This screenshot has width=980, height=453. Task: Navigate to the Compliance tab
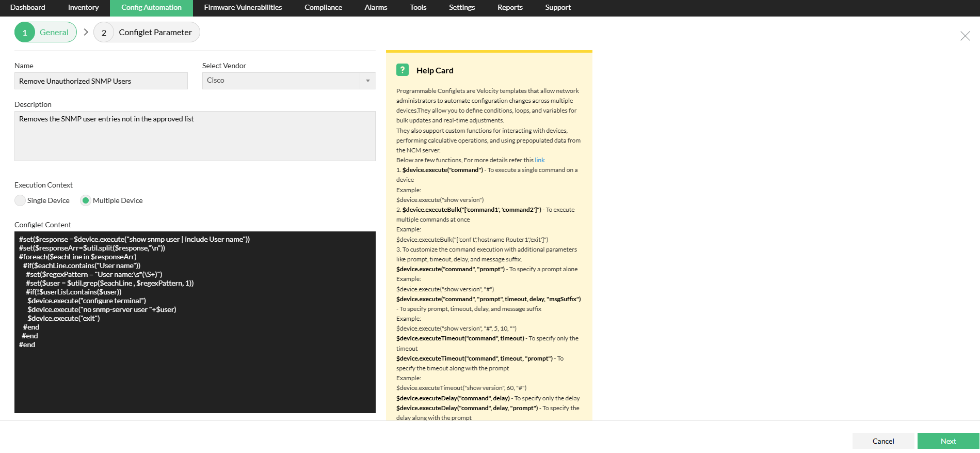pyautogui.click(x=323, y=8)
